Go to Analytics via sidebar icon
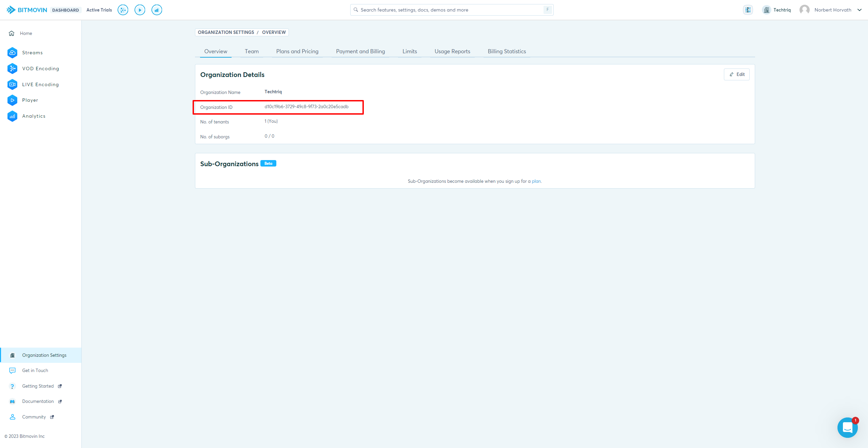868x448 pixels. (12, 116)
